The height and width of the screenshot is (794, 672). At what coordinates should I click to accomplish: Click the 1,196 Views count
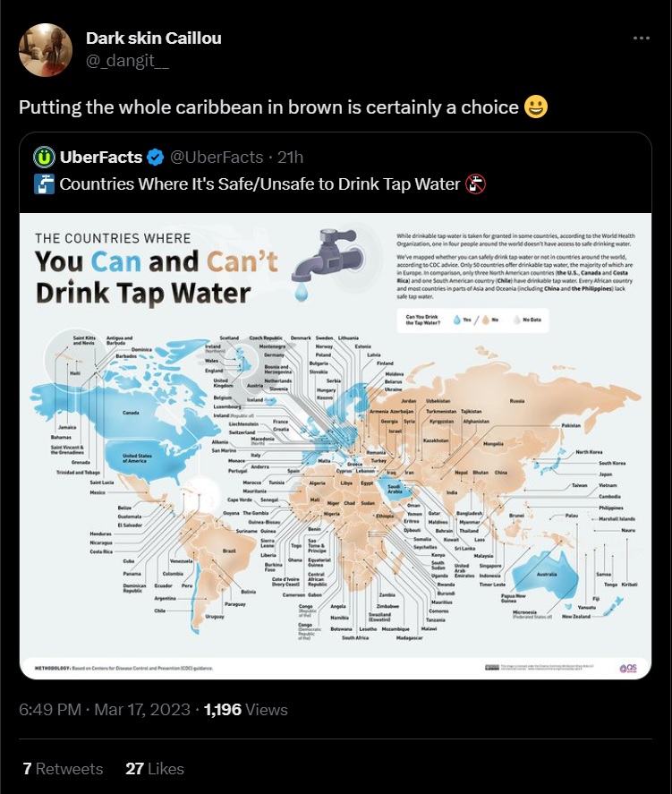click(x=246, y=710)
